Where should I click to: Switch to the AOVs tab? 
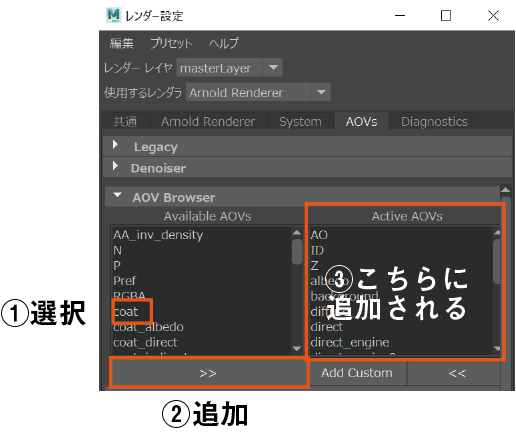pos(361,122)
